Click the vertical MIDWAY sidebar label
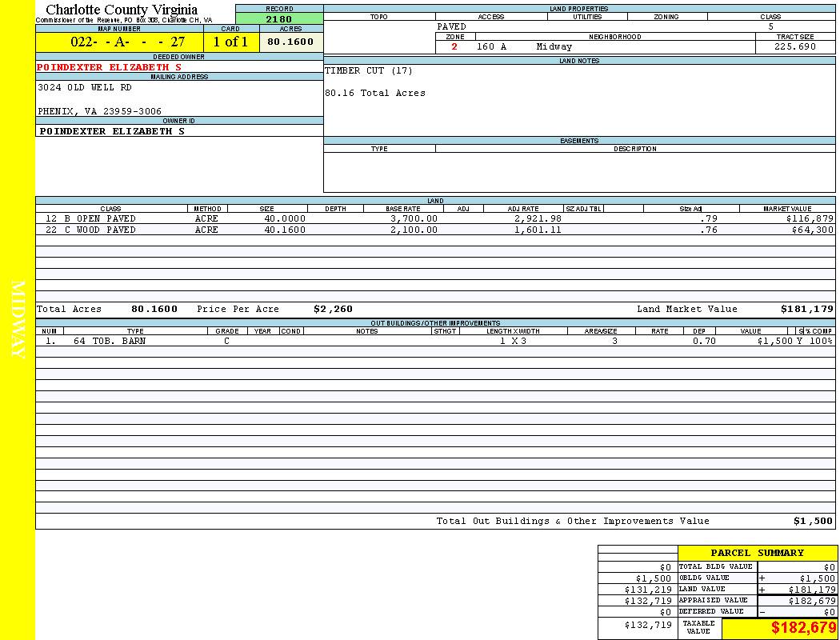Viewport: 840px width, 640px height. coord(18,320)
